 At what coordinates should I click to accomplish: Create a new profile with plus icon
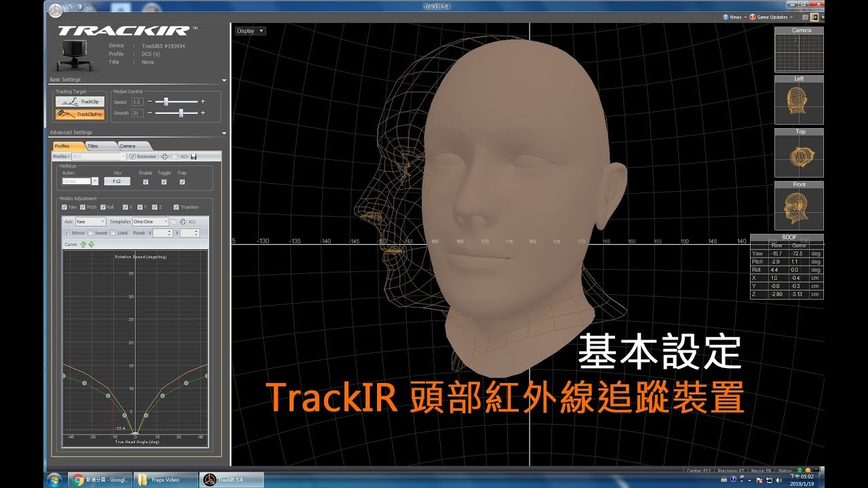point(165,157)
